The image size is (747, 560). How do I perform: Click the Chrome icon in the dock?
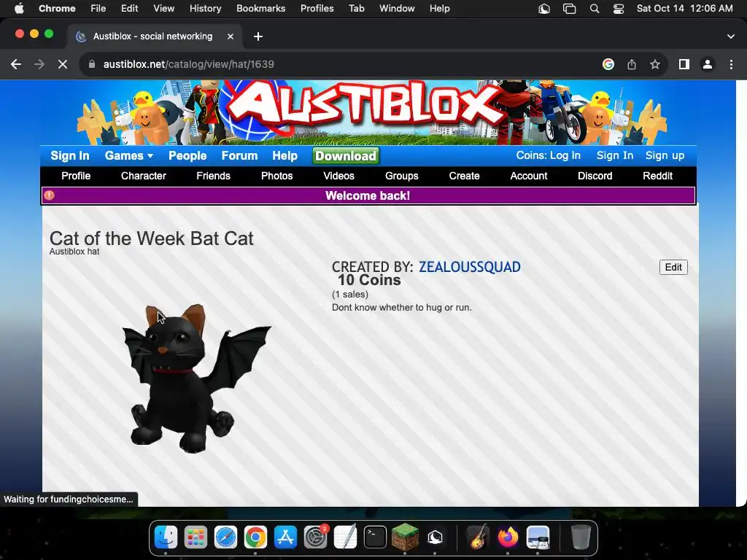pyautogui.click(x=255, y=537)
